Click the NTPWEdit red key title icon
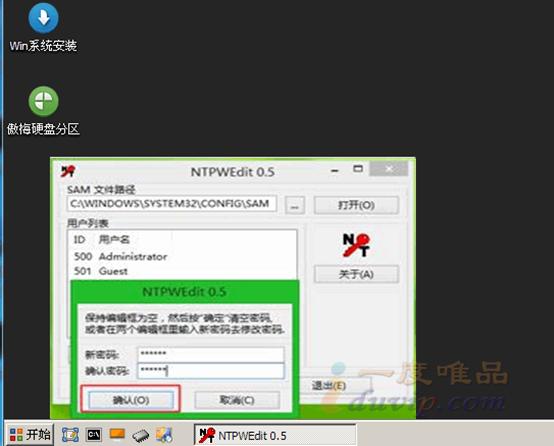 click(x=68, y=171)
